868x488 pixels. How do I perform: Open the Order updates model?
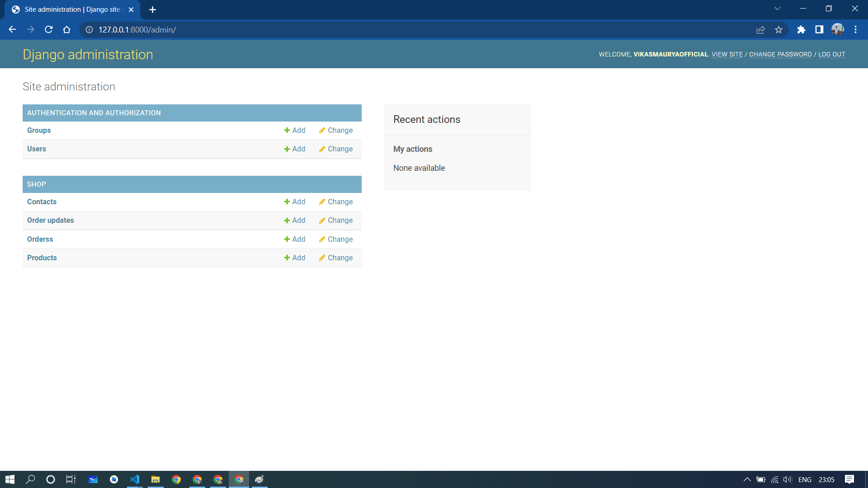tap(51, 220)
